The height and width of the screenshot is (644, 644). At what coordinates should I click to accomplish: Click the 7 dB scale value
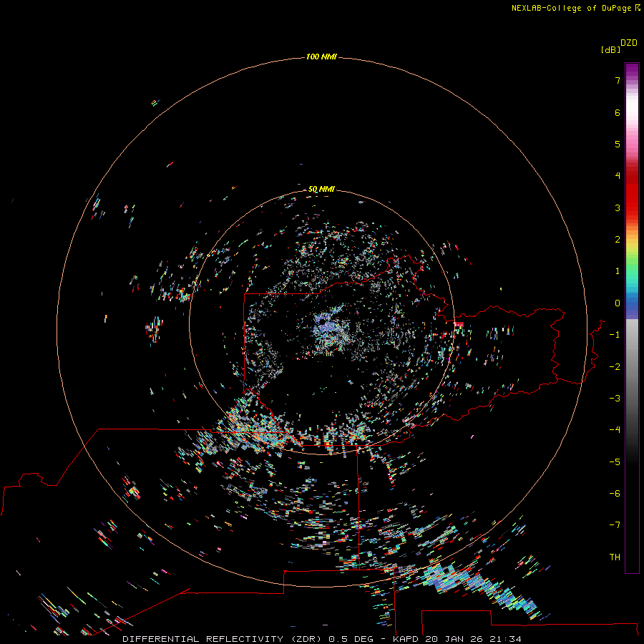pyautogui.click(x=618, y=80)
